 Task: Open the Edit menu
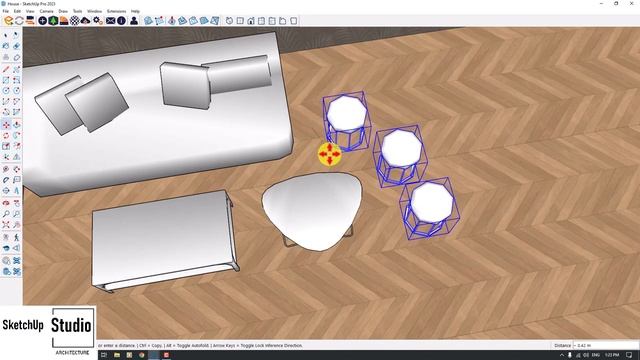[18, 11]
